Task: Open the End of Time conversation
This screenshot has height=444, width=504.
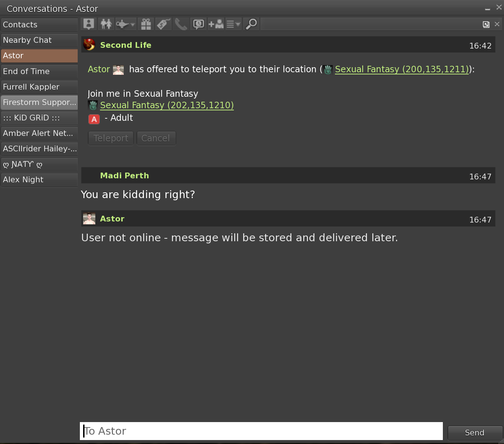Action: [39, 71]
